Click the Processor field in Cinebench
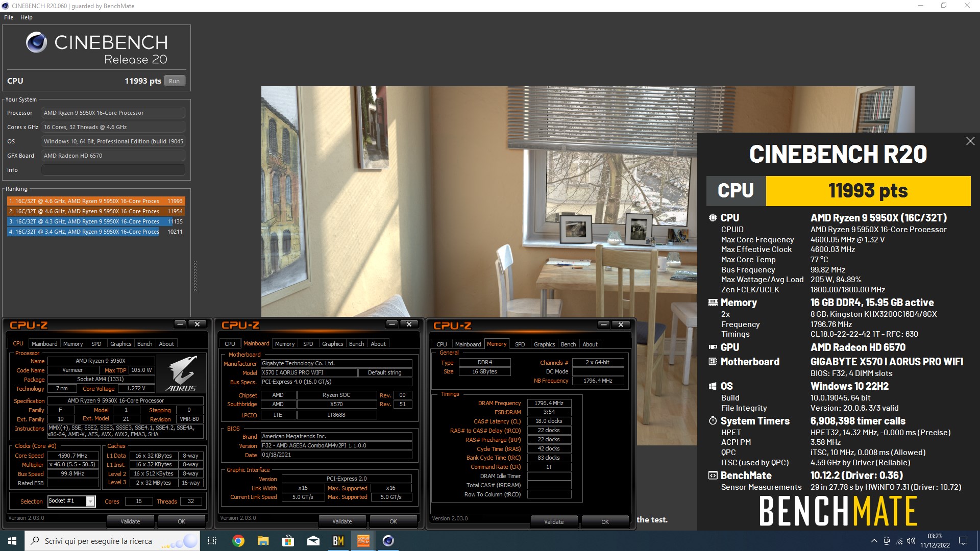This screenshot has height=551, width=980. pyautogui.click(x=113, y=113)
